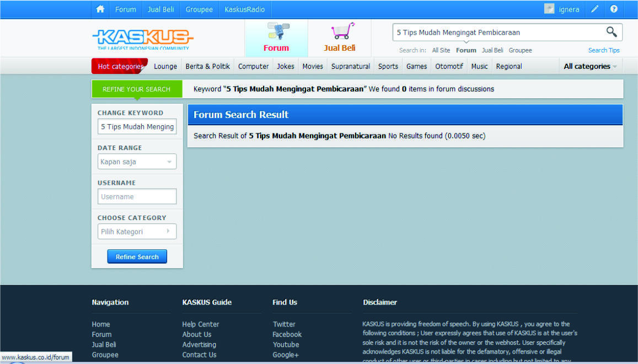The height and width of the screenshot is (364, 638).
Task: Open the Supranatural category
Action: click(x=350, y=66)
